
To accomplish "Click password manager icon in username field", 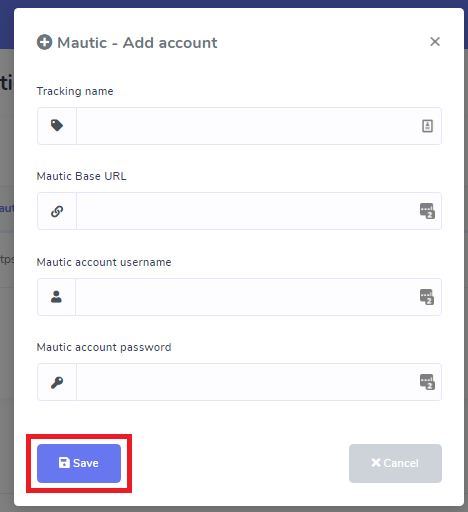I will coord(427,297).
